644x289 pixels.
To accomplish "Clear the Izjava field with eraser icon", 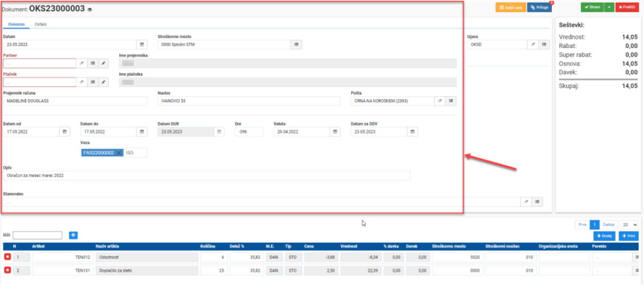I will [533, 45].
